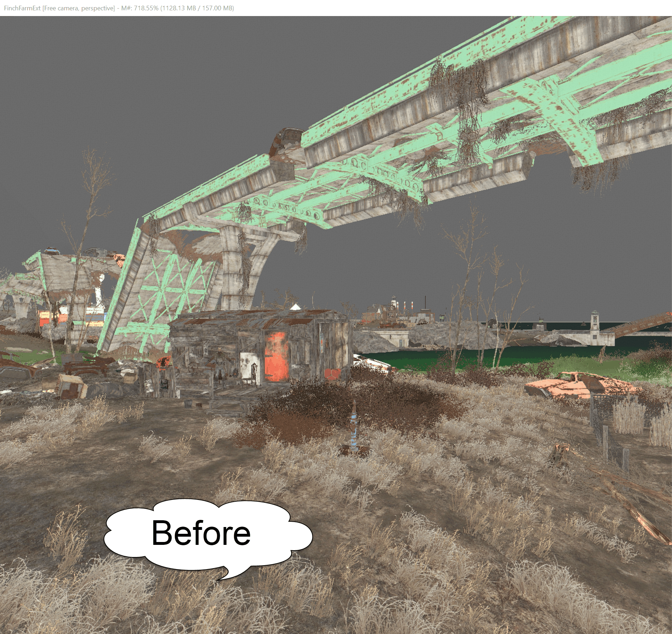
Task: Select the wrecked orange car on the right
Action: [570, 385]
